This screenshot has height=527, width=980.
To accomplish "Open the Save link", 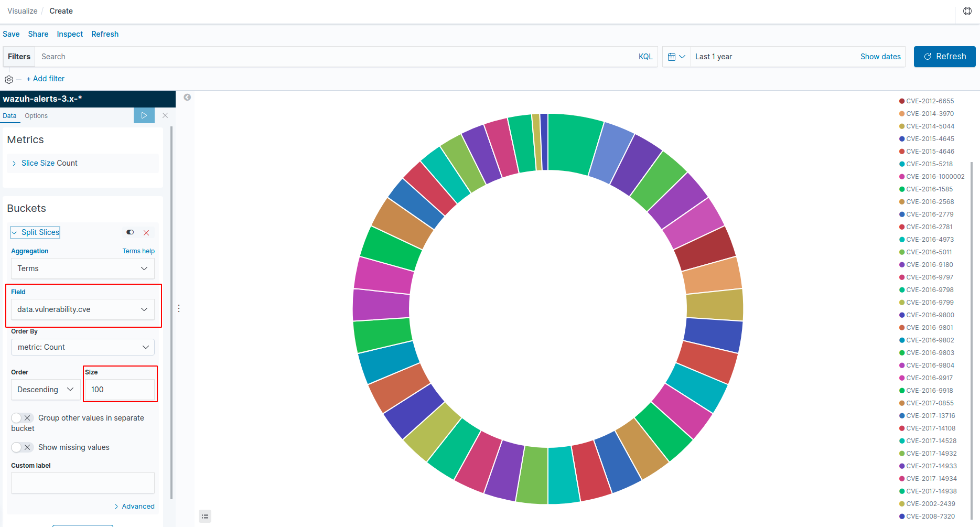I will point(11,34).
